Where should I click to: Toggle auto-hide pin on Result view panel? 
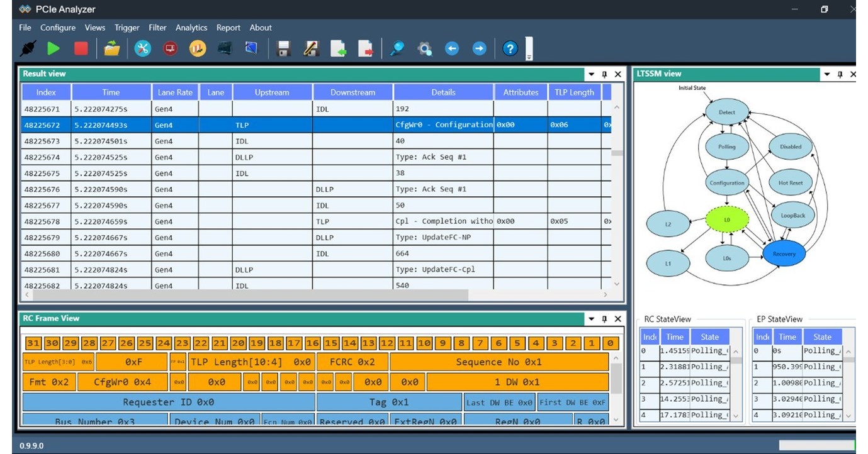tap(604, 74)
